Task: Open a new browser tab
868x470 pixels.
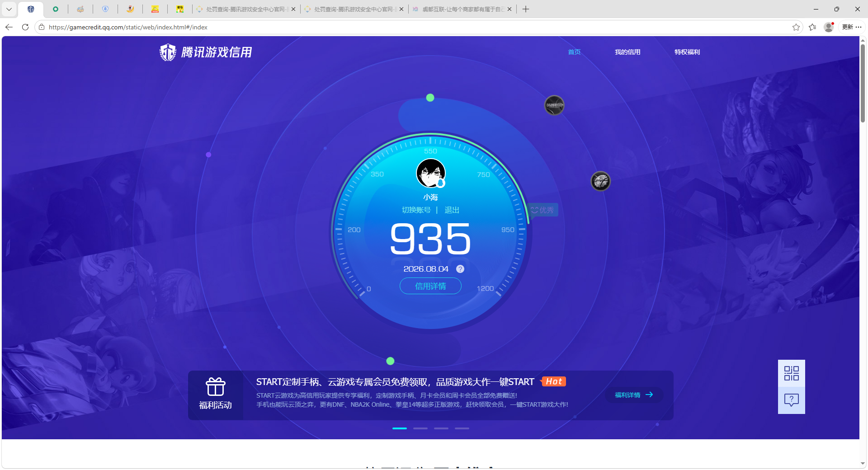Action: pos(526,9)
